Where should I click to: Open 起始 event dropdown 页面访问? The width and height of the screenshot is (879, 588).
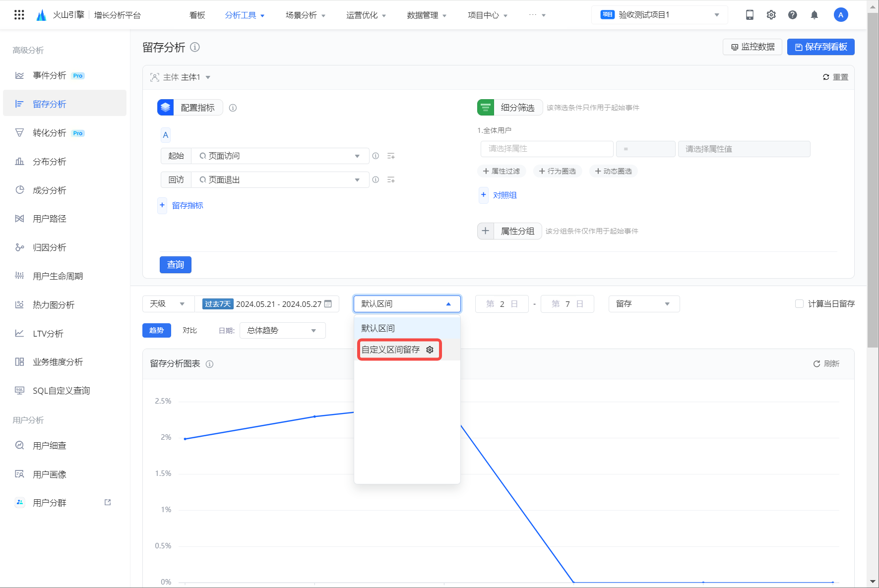point(280,156)
